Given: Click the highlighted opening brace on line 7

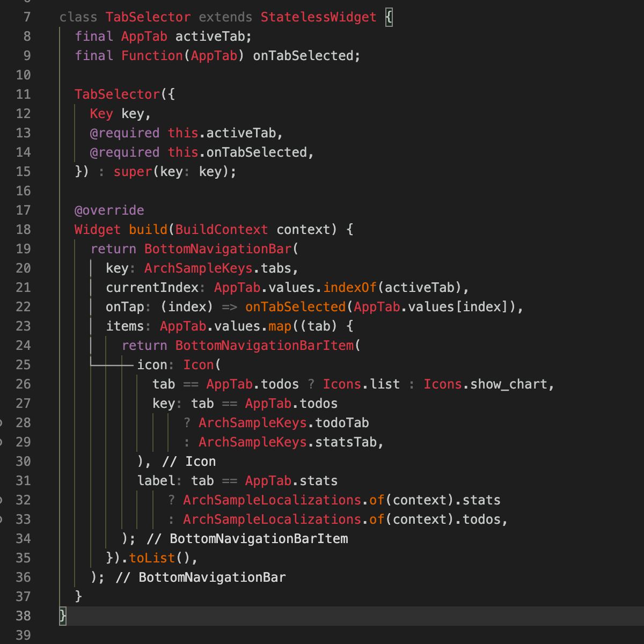Looking at the screenshot, I should (x=389, y=17).
